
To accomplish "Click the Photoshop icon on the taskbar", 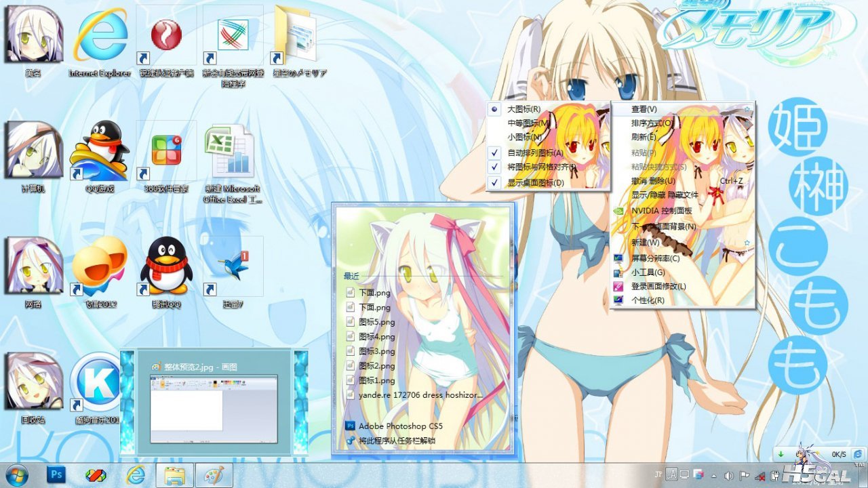I will coord(56,475).
